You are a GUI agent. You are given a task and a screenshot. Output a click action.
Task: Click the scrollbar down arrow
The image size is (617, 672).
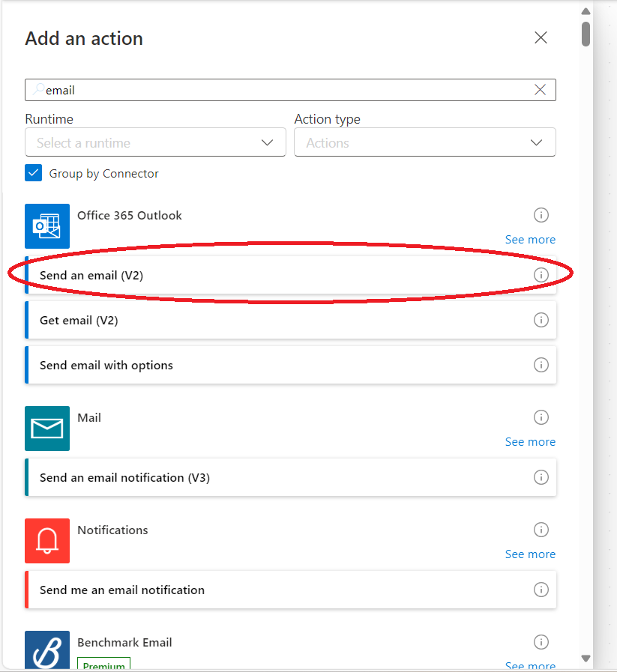pos(586,658)
